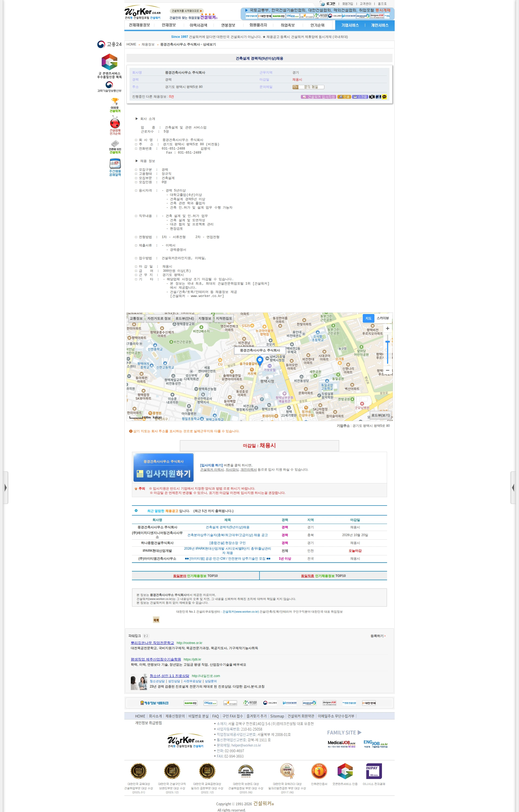Click the 입사지원하기 apply button

click(164, 467)
